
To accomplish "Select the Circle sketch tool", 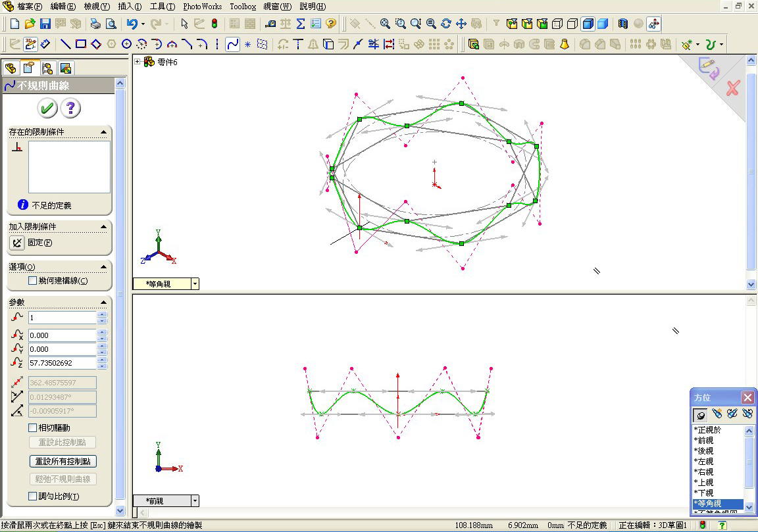I will pos(127,44).
